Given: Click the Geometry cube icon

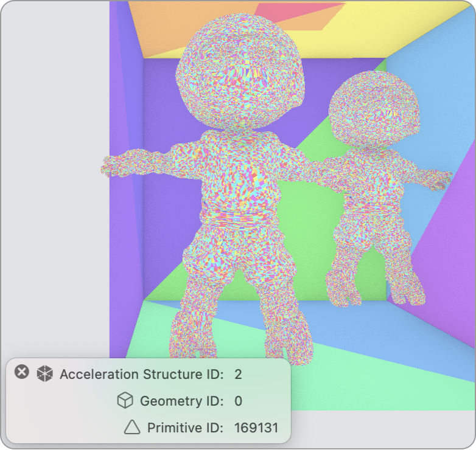Looking at the screenshot, I should coord(125,401).
